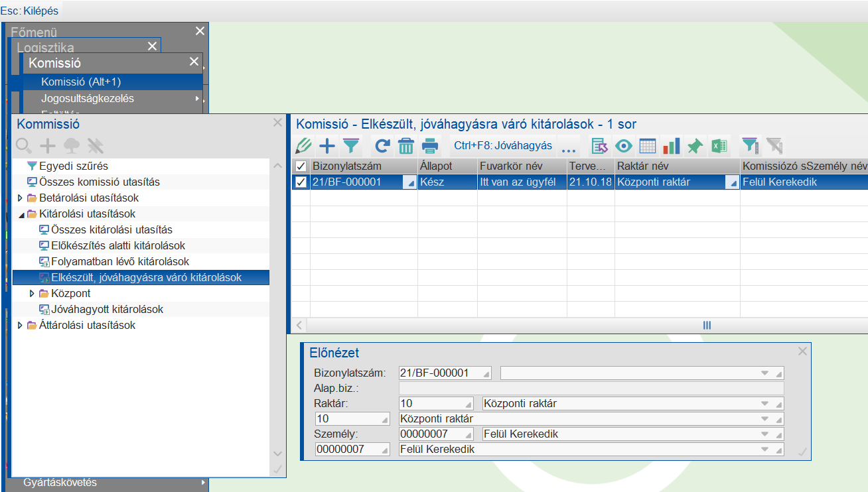Viewport: 868px width, 492px height.
Task: Sort by Komissiózó sSzemély név column header
Action: tap(804, 166)
